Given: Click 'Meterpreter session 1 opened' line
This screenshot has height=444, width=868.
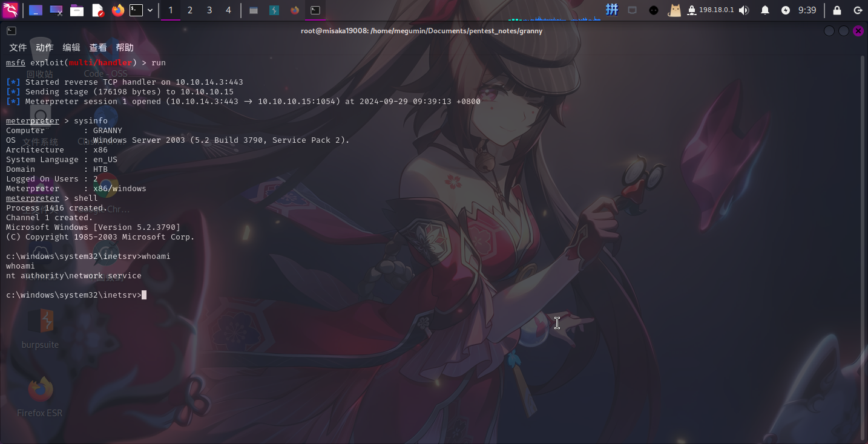Looking at the screenshot, I should coord(243,102).
